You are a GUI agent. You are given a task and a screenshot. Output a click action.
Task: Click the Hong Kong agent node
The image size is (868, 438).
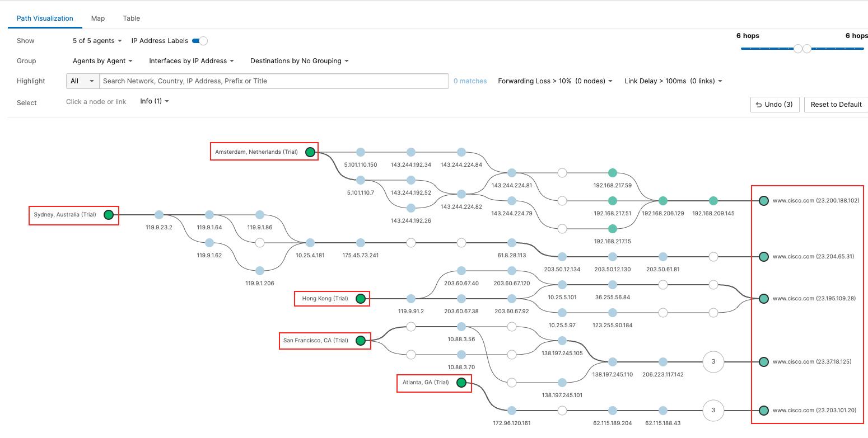361,299
